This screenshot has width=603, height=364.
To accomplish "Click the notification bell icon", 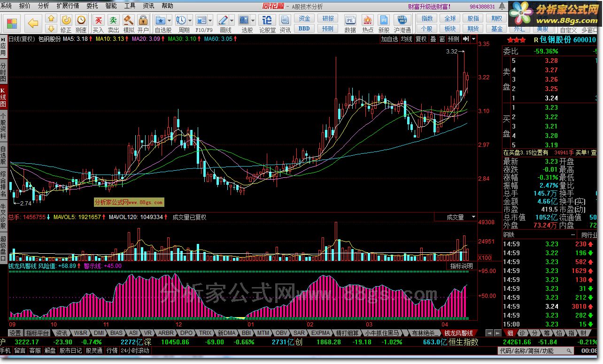I will pos(503,7).
